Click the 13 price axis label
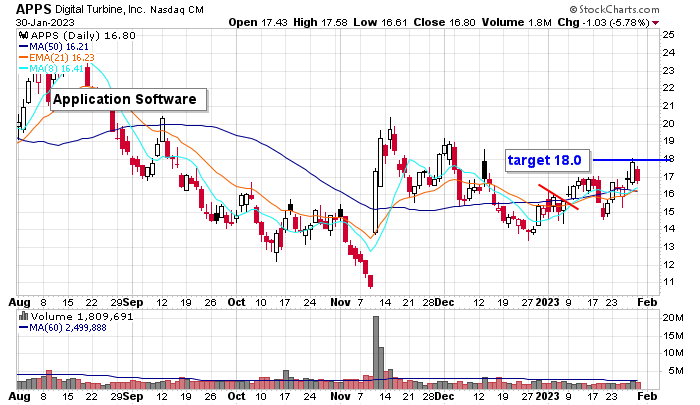This screenshot has height=405, width=700. point(668,247)
